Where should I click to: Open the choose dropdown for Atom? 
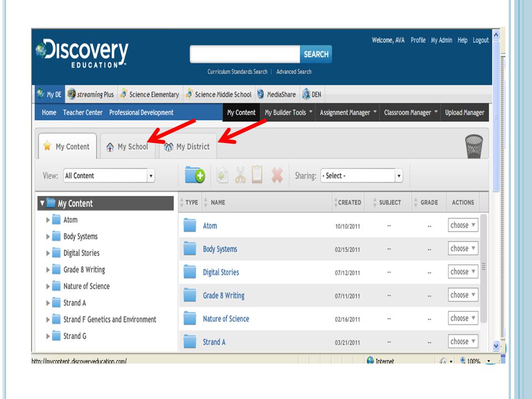(x=463, y=225)
